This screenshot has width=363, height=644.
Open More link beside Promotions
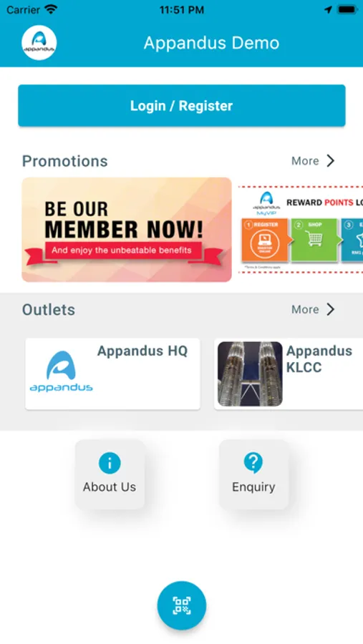[305, 161]
